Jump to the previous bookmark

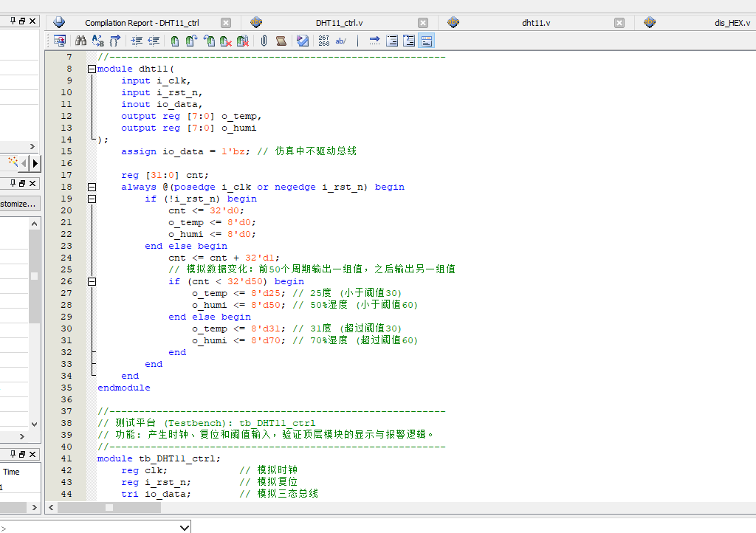[x=209, y=41]
